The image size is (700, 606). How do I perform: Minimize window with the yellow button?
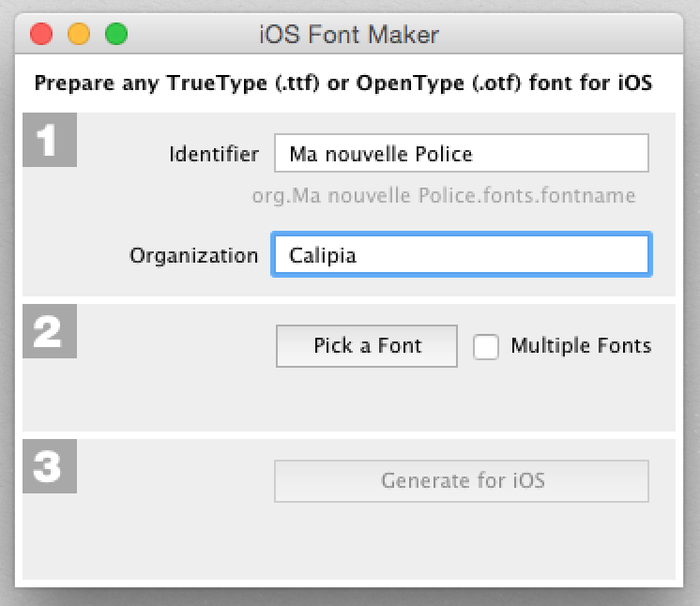tap(79, 36)
